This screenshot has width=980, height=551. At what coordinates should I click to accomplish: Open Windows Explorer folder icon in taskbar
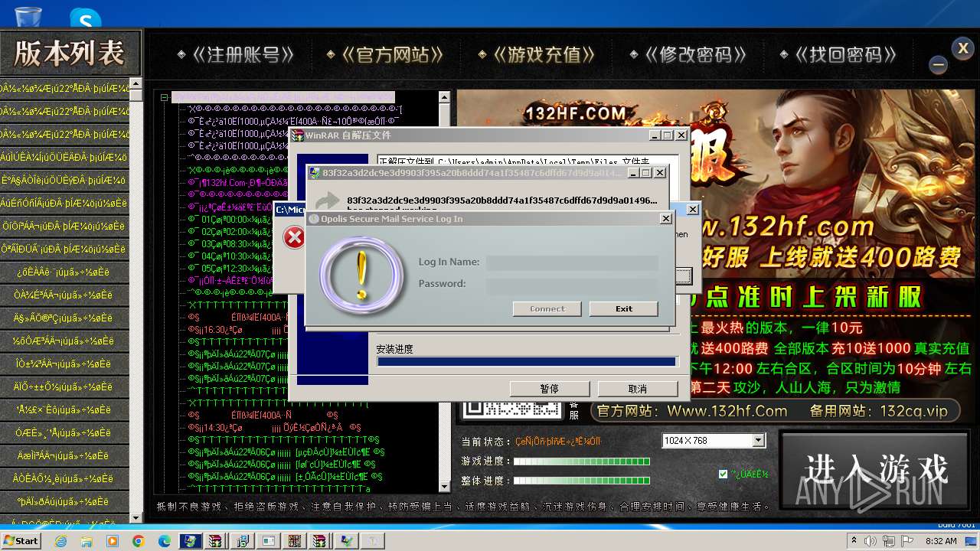[87, 541]
